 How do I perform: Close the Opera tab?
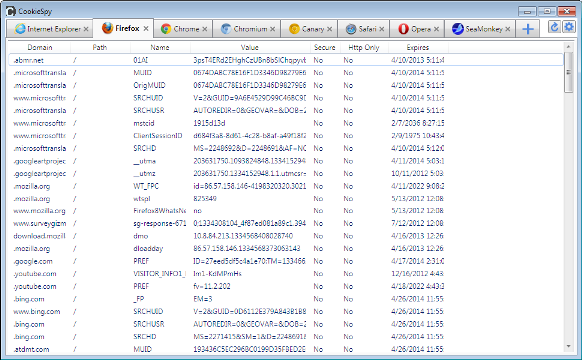point(436,29)
